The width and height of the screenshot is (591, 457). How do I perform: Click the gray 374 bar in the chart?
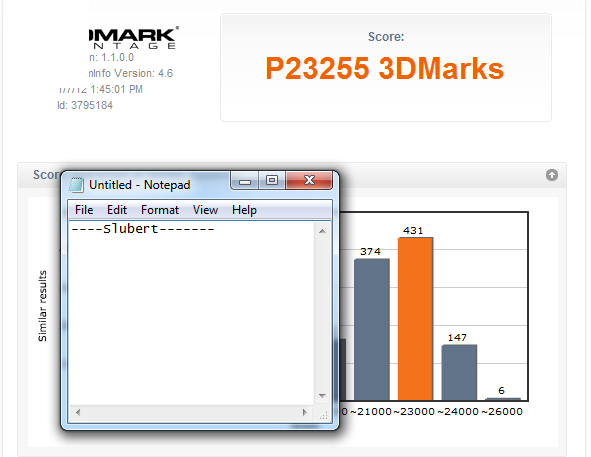pyautogui.click(x=372, y=330)
